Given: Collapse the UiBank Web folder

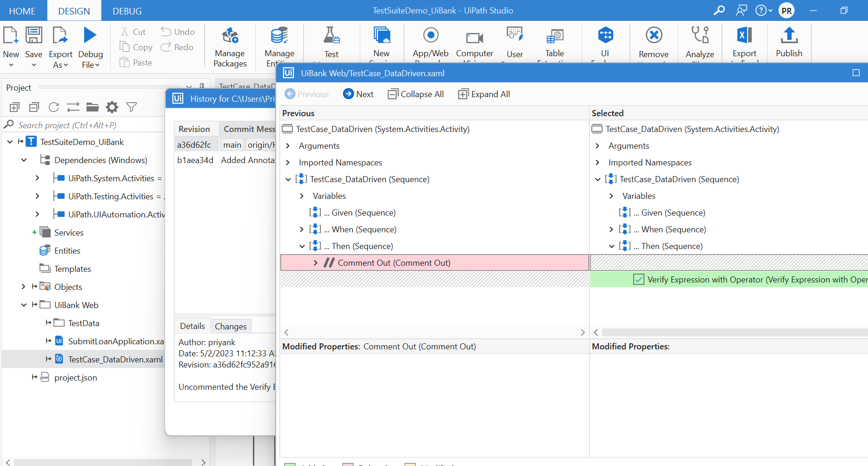Looking at the screenshot, I should click(24, 305).
